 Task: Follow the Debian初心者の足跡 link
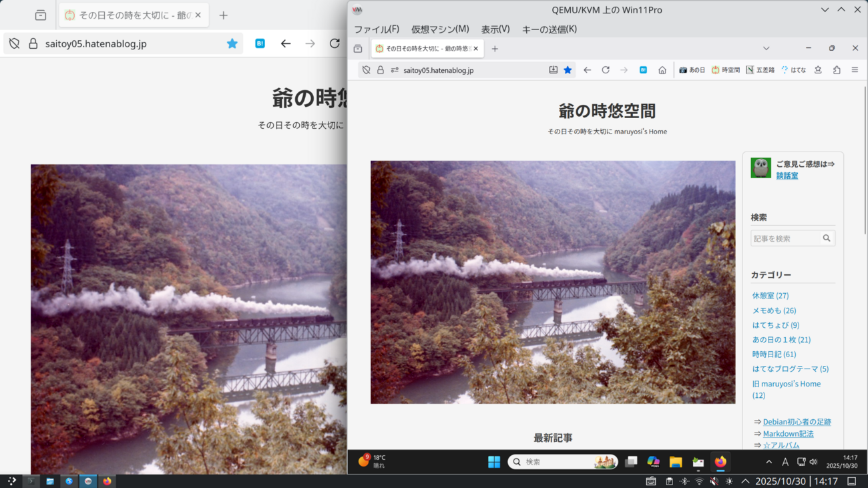(x=797, y=422)
